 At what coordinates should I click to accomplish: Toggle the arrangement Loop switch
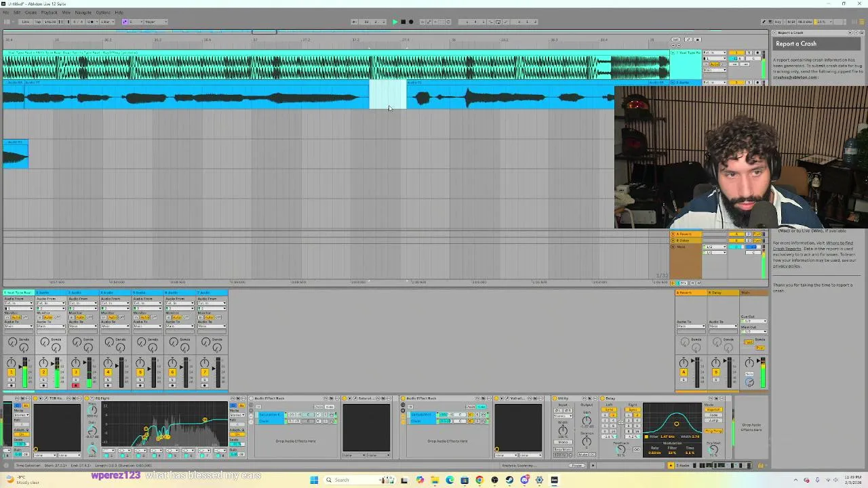498,22
